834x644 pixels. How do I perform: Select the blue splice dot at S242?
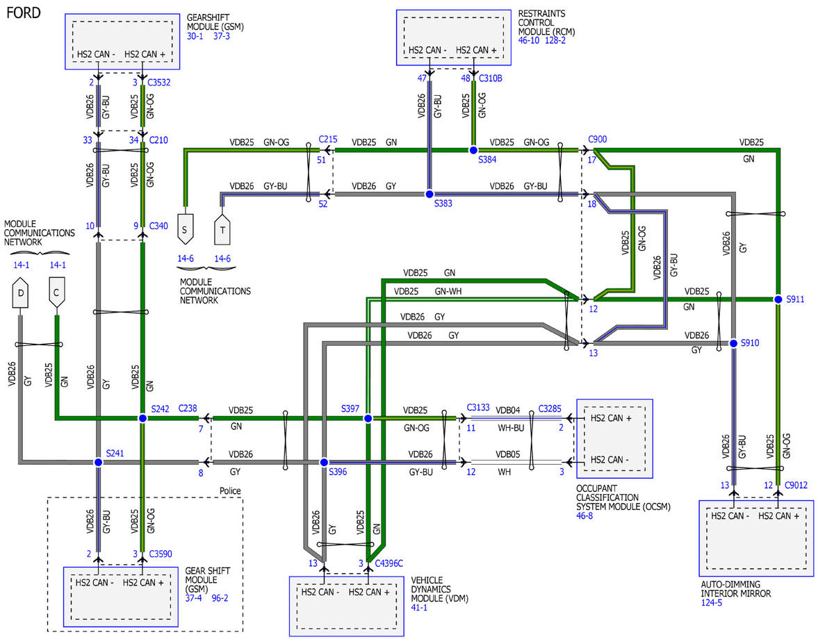pyautogui.click(x=142, y=418)
